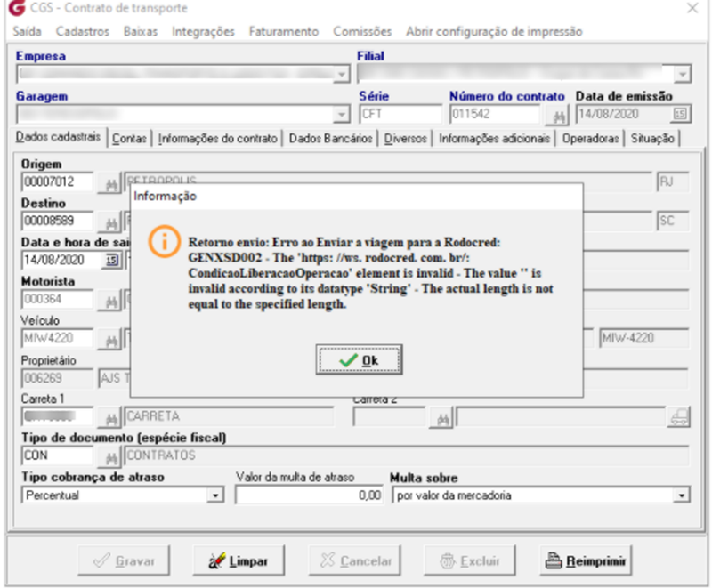Screen dimensions: 720x588
Task: Expand the Garagem dropdown
Action: [x=342, y=114]
